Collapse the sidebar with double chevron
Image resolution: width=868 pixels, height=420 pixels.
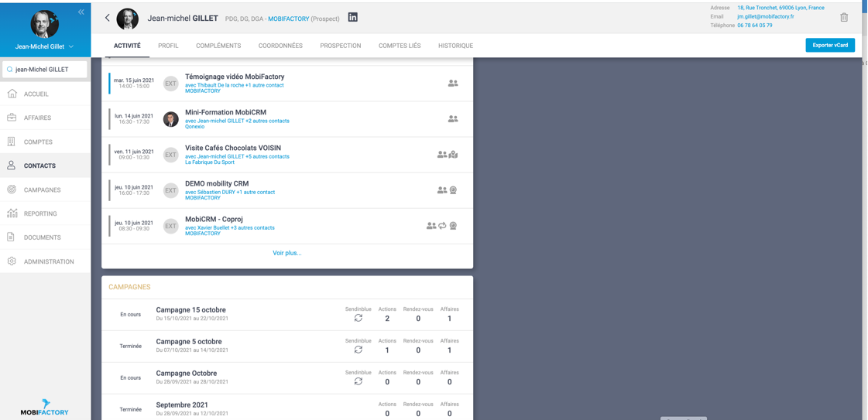coord(81,12)
